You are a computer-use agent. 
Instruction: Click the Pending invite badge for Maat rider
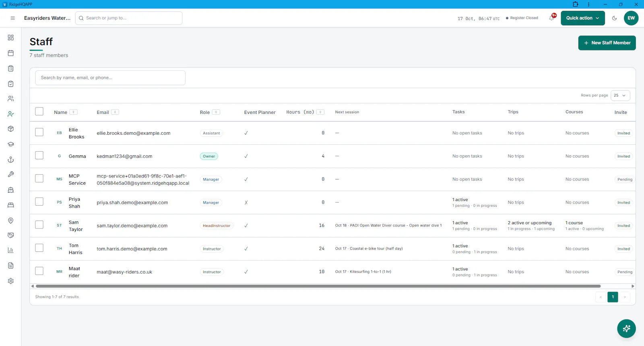point(625,272)
